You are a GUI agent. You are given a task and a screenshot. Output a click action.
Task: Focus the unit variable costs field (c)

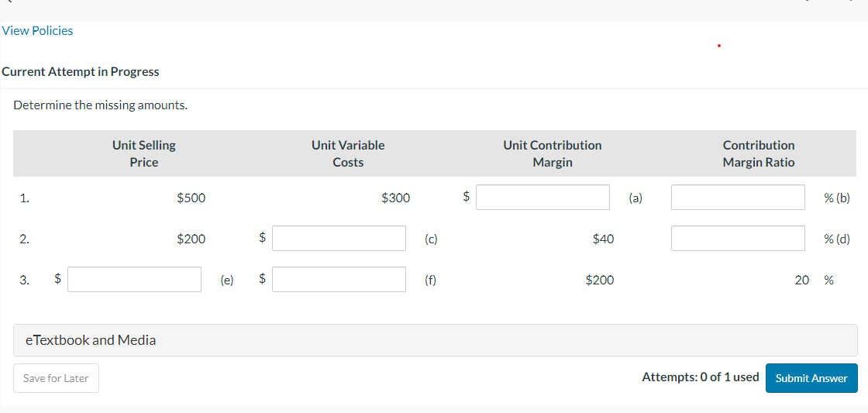pyautogui.click(x=339, y=239)
